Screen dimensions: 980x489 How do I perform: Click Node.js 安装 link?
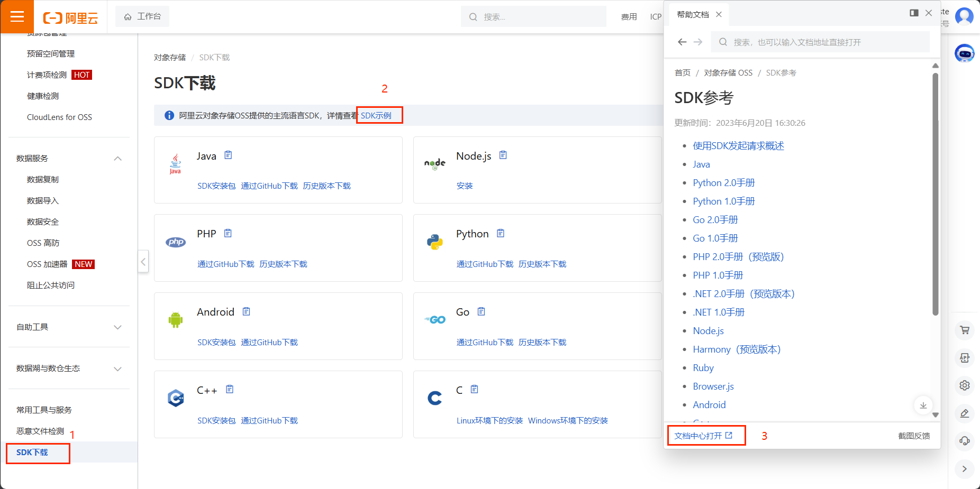pos(465,186)
